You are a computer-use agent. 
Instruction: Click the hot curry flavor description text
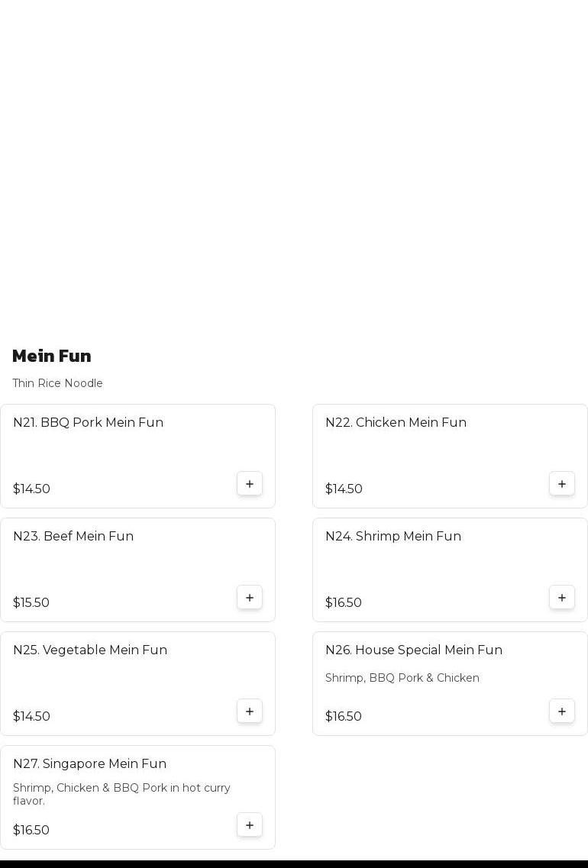(121, 794)
